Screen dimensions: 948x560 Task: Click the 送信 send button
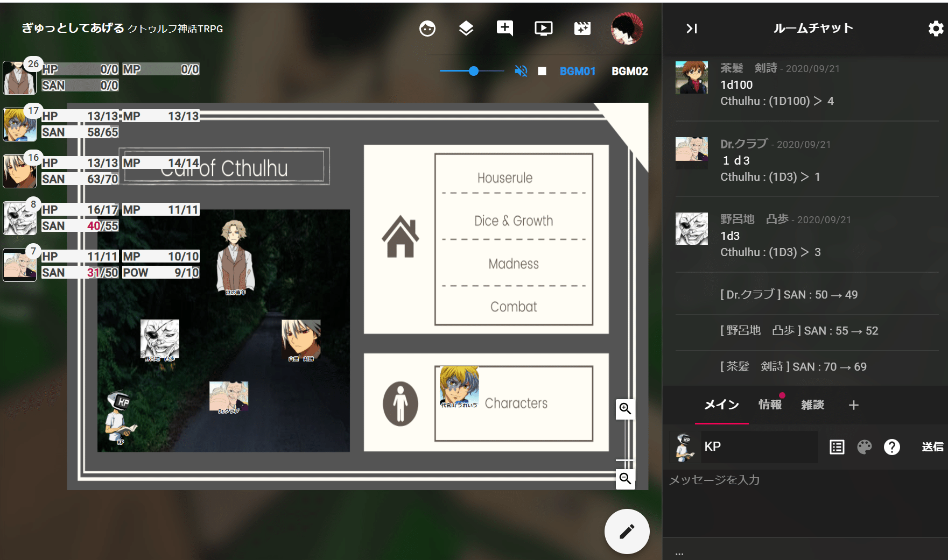tap(932, 447)
